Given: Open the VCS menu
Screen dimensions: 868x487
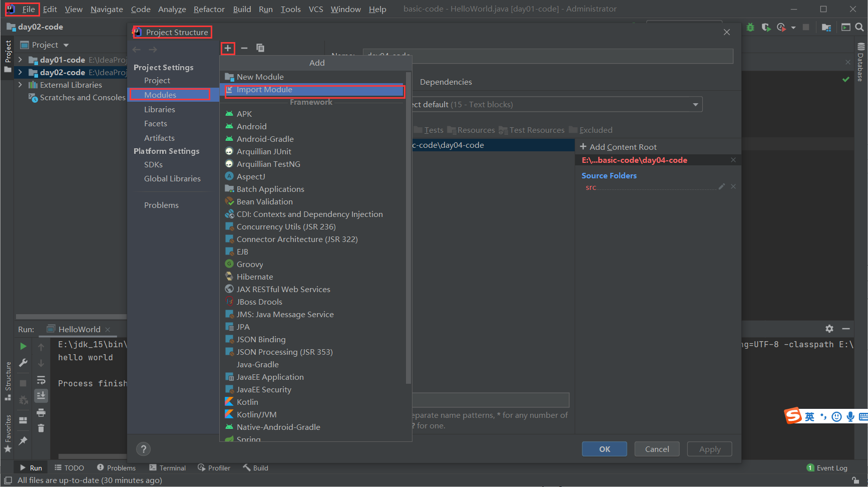Looking at the screenshot, I should click(x=316, y=9).
